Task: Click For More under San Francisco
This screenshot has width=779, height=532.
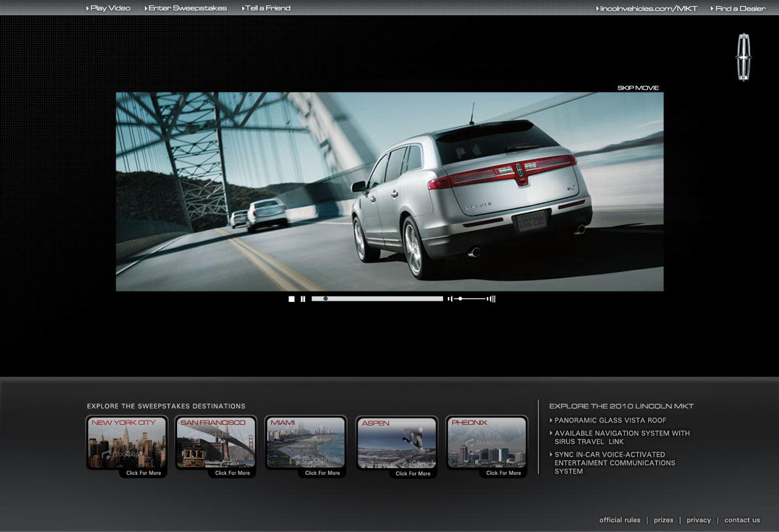Action: (232, 473)
